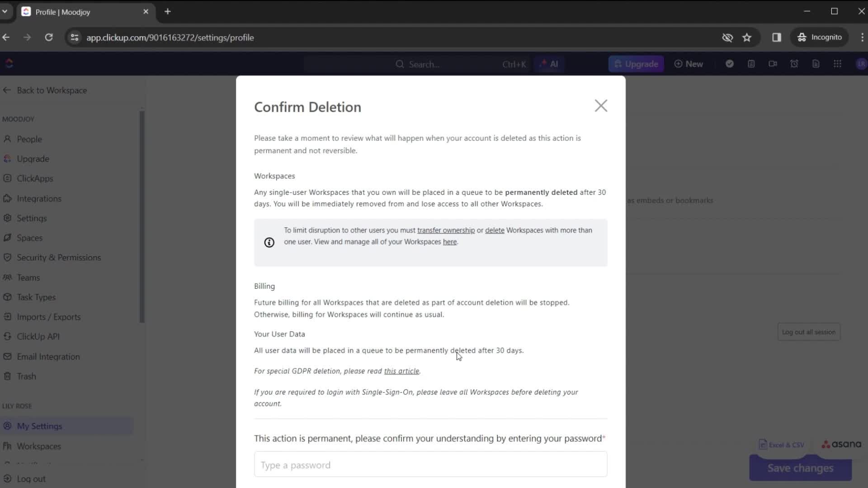Viewport: 868px width, 488px height.
Task: Open the GDPR 'this article' link
Action: [401, 371]
